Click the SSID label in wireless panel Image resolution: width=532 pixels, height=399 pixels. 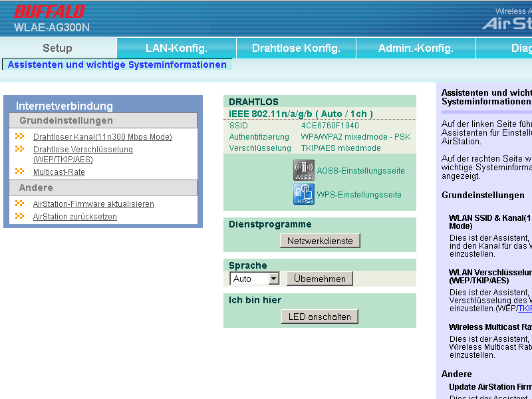tap(239, 126)
